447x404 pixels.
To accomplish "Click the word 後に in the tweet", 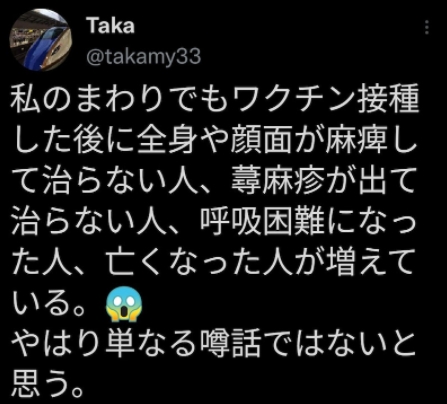I will tap(106, 140).
